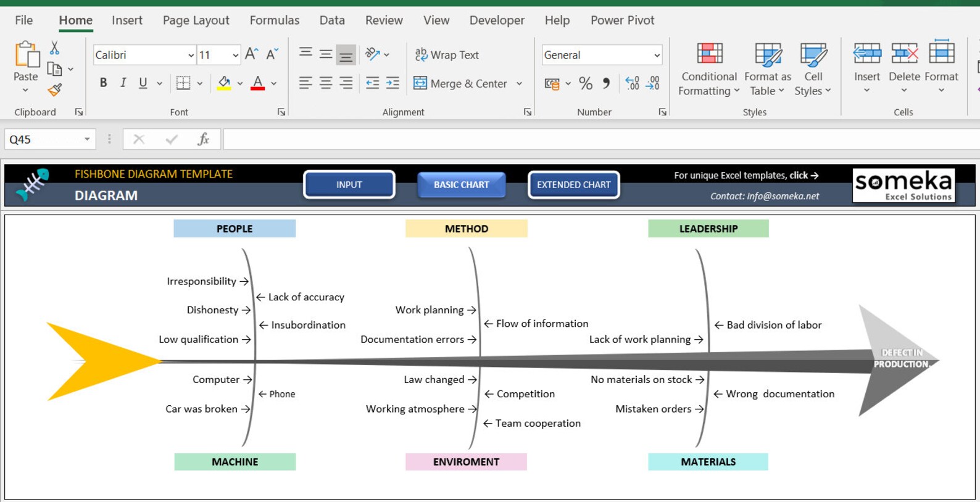Switch to the Power Pivot tab
980x502 pixels.
(x=622, y=20)
